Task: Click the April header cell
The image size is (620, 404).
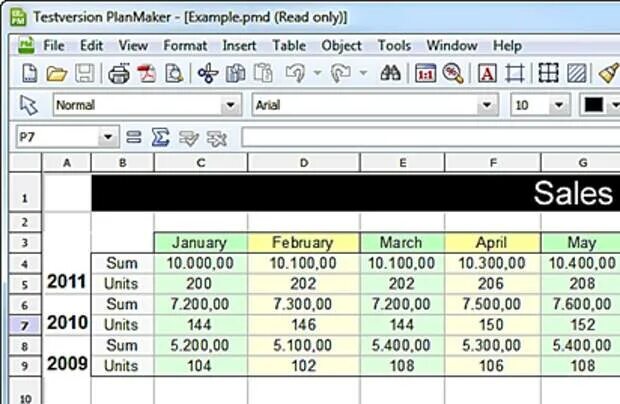Action: 493,243
